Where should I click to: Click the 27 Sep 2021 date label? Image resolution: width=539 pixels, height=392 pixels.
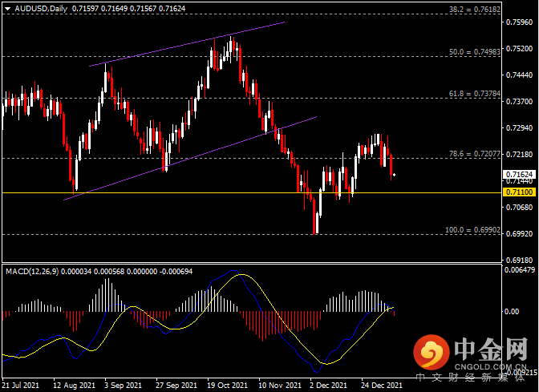176,386
